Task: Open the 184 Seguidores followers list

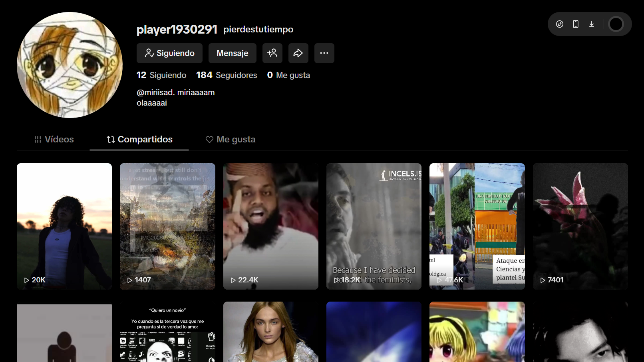Action: [227, 75]
